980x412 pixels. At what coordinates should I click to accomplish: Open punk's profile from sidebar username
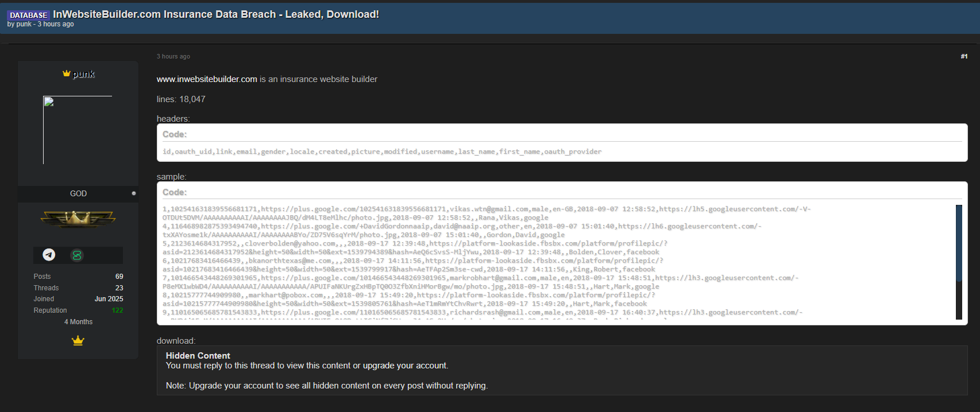pyautogui.click(x=83, y=74)
